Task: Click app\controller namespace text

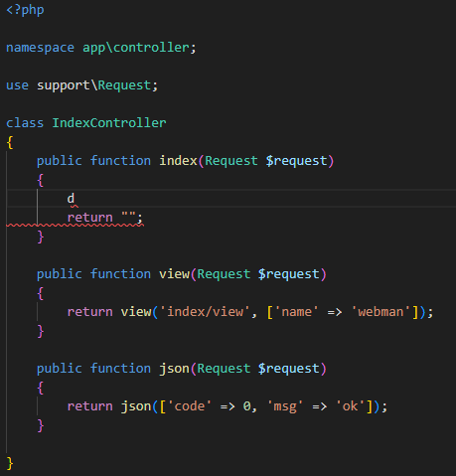Action: 136,48
